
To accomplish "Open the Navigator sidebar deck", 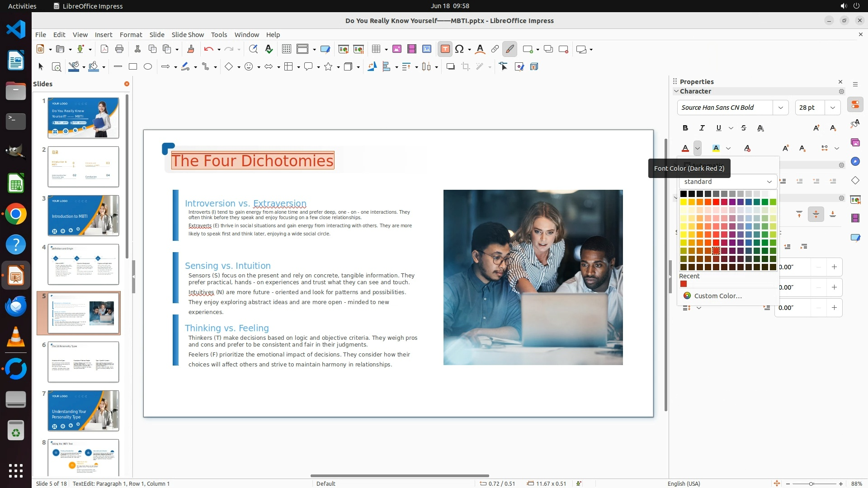I will pyautogui.click(x=855, y=161).
